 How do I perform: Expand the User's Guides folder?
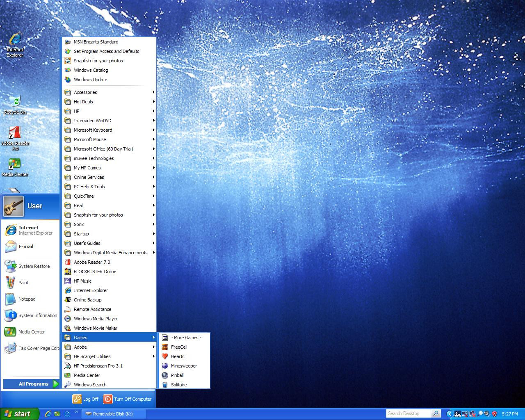109,243
